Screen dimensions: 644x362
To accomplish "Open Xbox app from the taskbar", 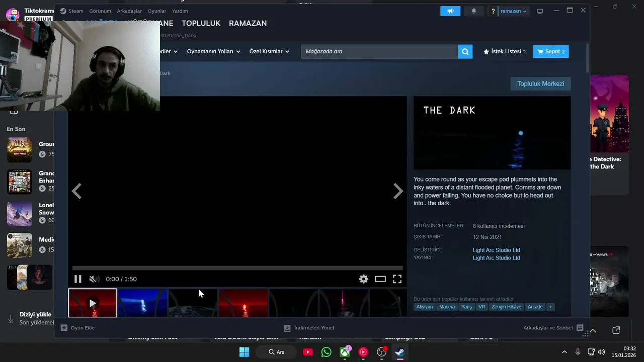I will click(345, 352).
